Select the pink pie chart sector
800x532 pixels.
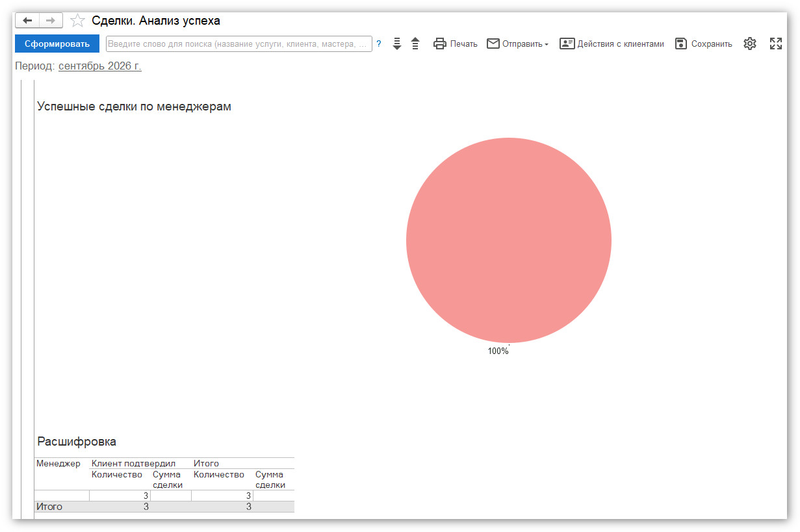[x=509, y=240]
